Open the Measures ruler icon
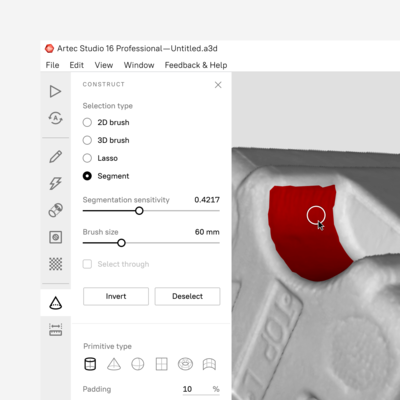 pos(55,329)
